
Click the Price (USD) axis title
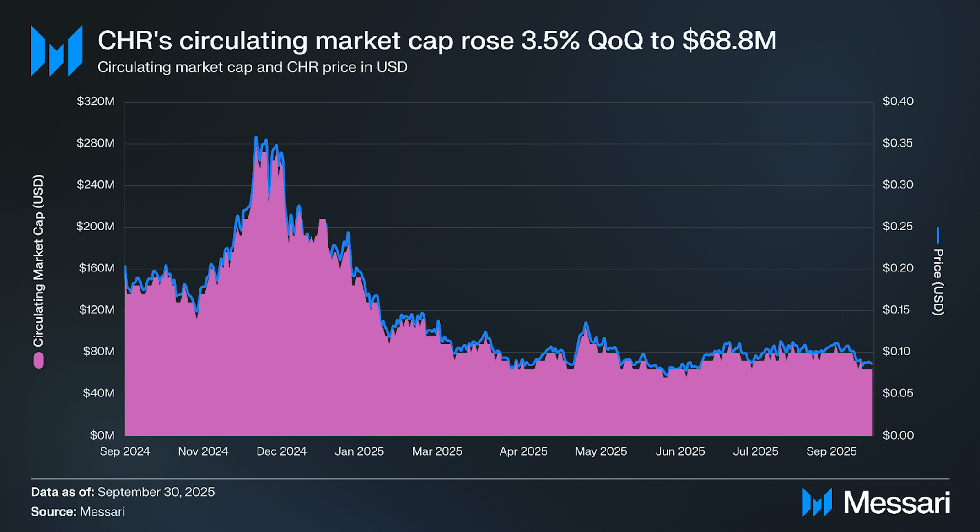click(938, 282)
